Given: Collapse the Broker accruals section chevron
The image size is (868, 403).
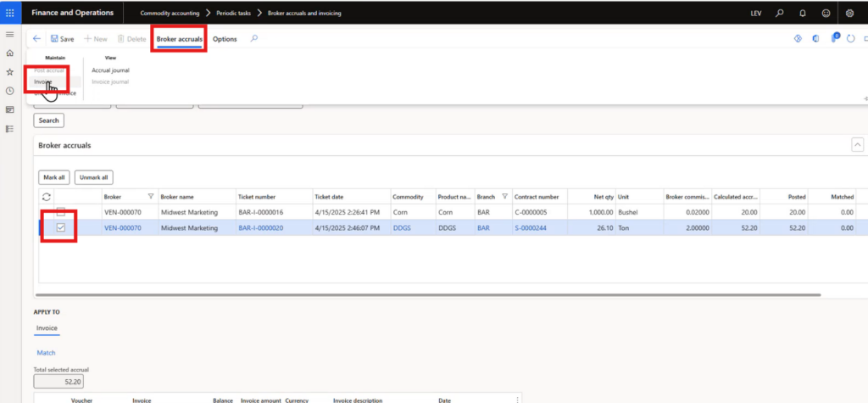Looking at the screenshot, I should click(x=857, y=145).
